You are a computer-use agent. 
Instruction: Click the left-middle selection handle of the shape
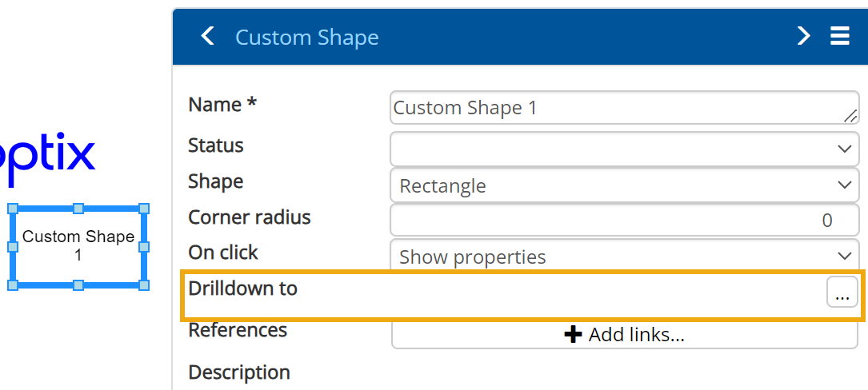(x=13, y=247)
